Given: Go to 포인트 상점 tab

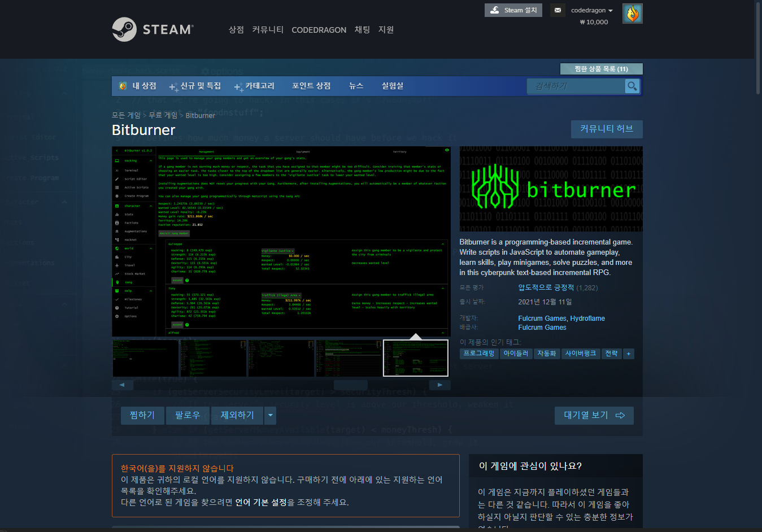Looking at the screenshot, I should 311,86.
